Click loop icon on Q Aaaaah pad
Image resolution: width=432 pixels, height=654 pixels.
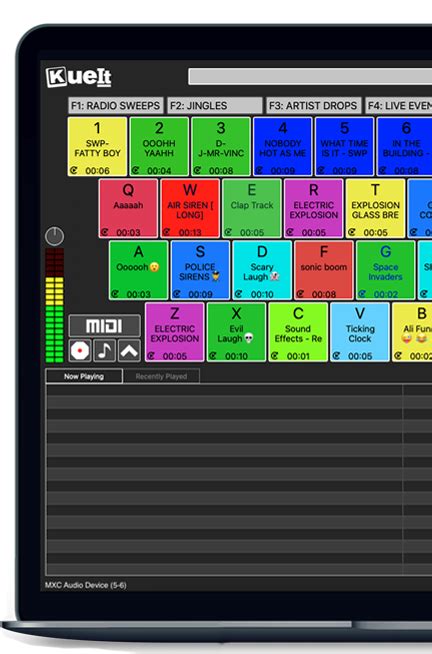[x=105, y=232]
